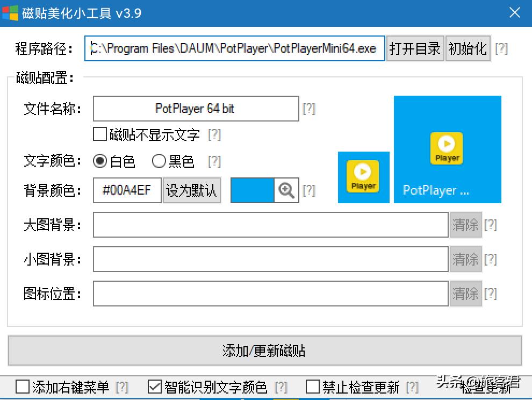Click the 初始化 button

(x=467, y=48)
